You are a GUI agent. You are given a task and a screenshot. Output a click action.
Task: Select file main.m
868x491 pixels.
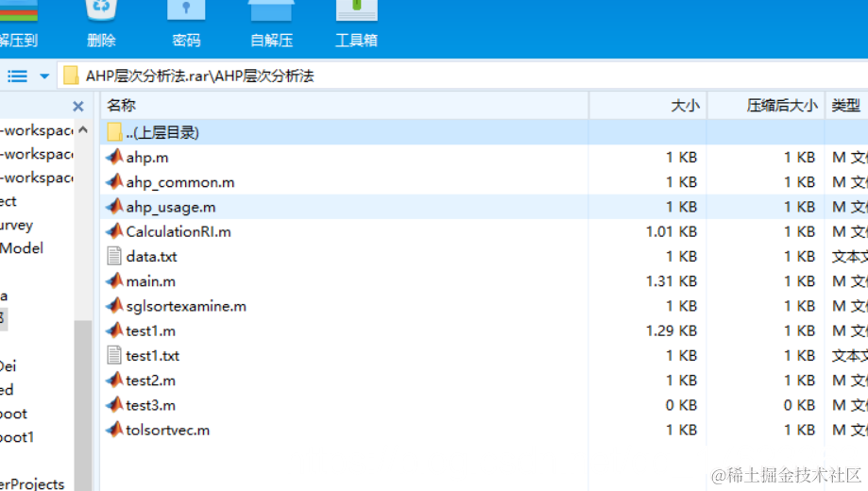pos(150,281)
